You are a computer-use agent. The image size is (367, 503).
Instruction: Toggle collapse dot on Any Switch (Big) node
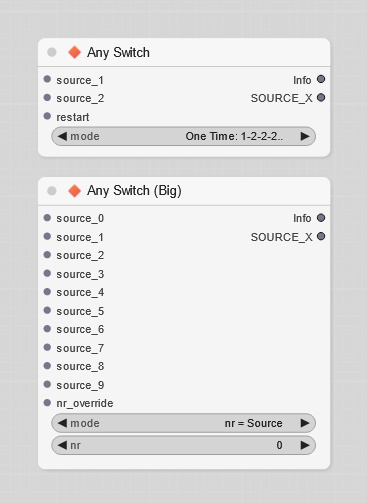coord(52,191)
